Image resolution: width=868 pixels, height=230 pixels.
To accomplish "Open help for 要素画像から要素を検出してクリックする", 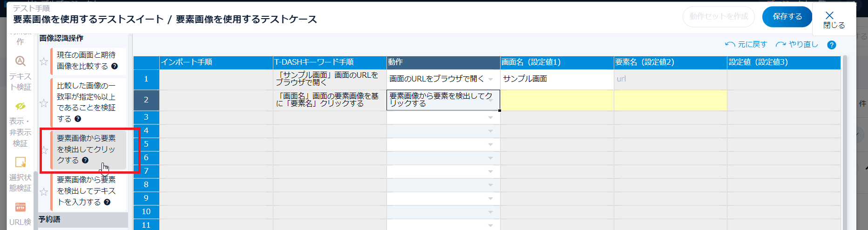I will 85,160.
